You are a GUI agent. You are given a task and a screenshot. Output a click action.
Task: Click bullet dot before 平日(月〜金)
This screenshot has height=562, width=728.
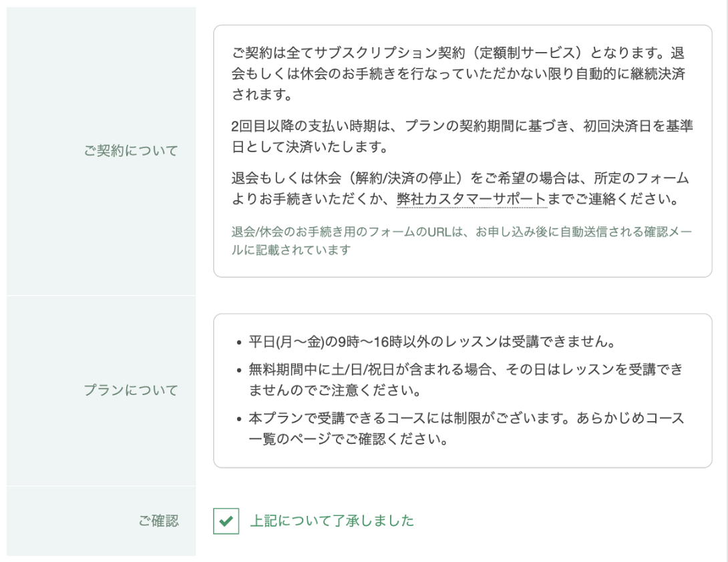(x=238, y=343)
